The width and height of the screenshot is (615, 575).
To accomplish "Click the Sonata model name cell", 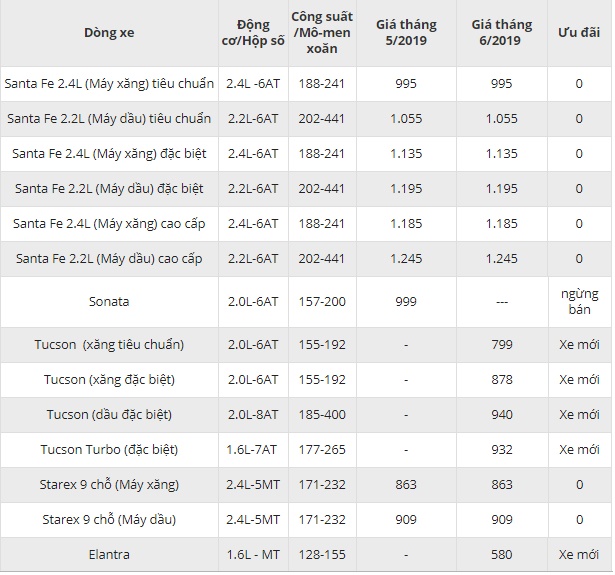I will 109,301.
